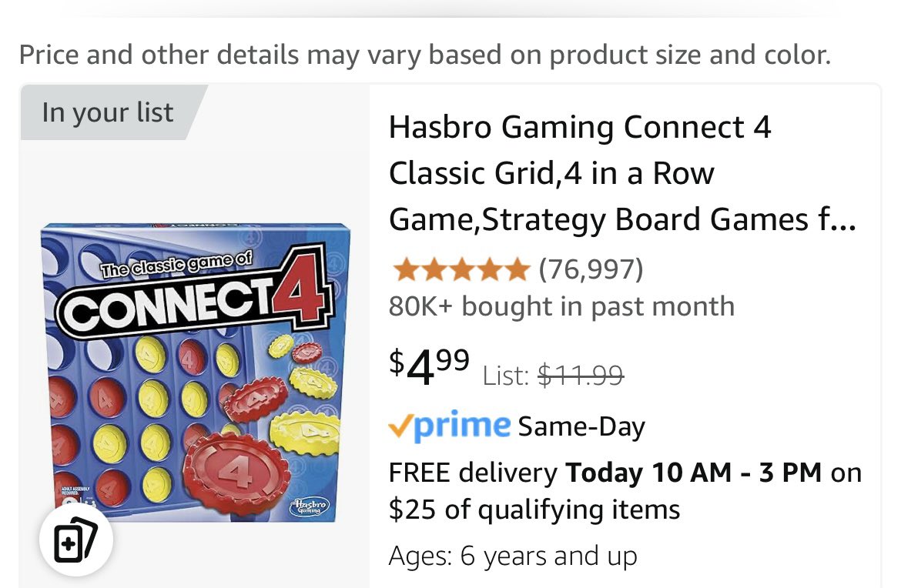Click 'Price and other details may vary' notice
The height and width of the screenshot is (588, 901).
coord(425,55)
